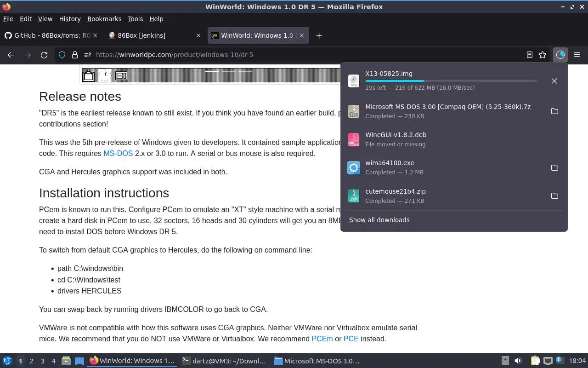Show MS-DOS 3.00 Compaq OEM file in folder
The height and width of the screenshot is (368, 588).
pyautogui.click(x=554, y=111)
